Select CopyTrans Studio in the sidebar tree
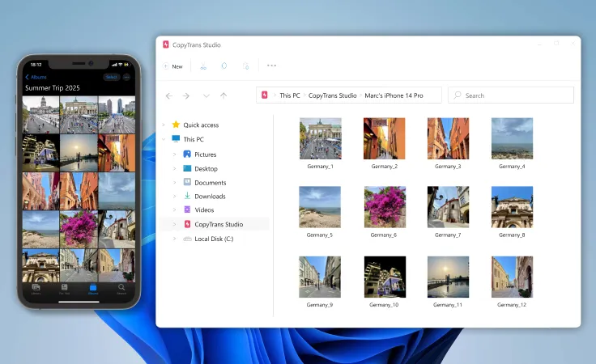 pyautogui.click(x=215, y=224)
